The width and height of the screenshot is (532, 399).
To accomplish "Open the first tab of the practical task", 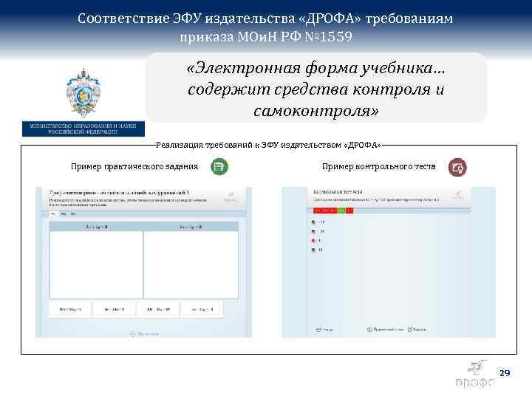I will pos(53,214).
